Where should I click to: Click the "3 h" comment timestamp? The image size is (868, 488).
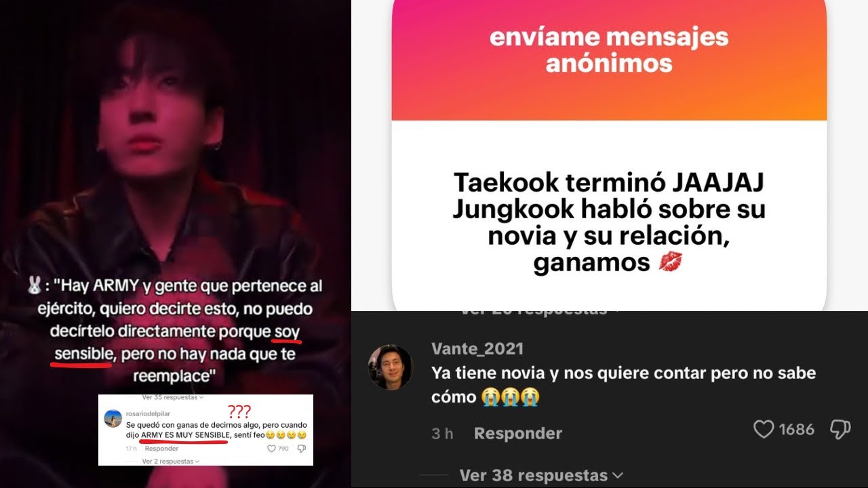click(x=442, y=434)
